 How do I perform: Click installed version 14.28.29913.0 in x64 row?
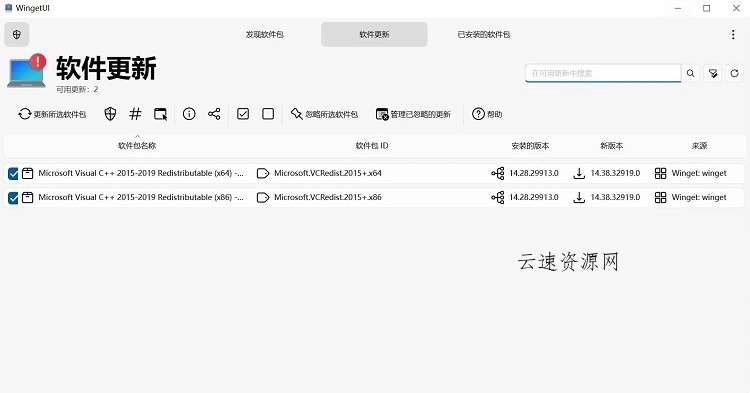[x=534, y=173]
